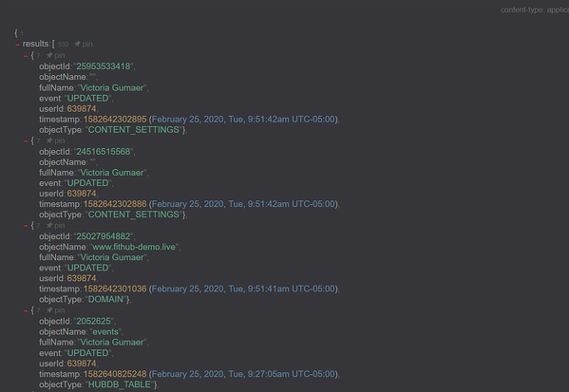Click the content-type header text
Screen dimensions: 569x392
click(x=535, y=9)
